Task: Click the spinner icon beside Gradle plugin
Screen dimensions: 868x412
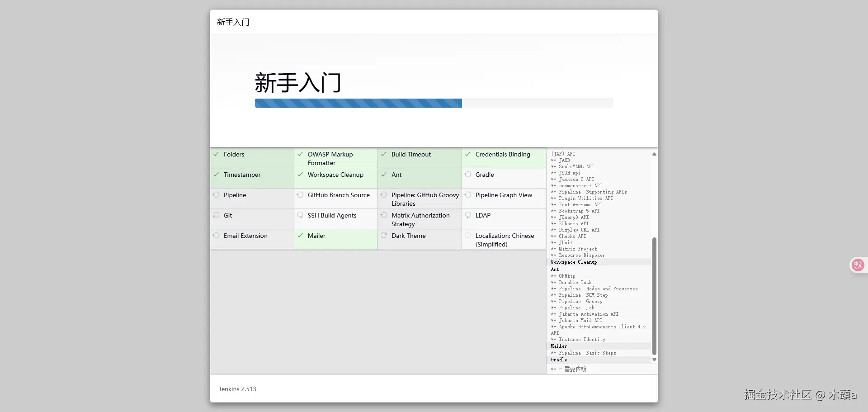Action: [468, 175]
